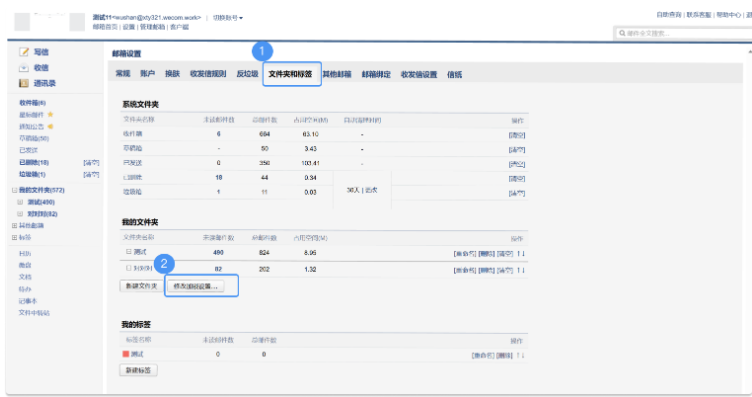This screenshot has width=752, height=397.
Task: Click [重命名] in the 测试 folder row
Action: [x=465, y=254]
